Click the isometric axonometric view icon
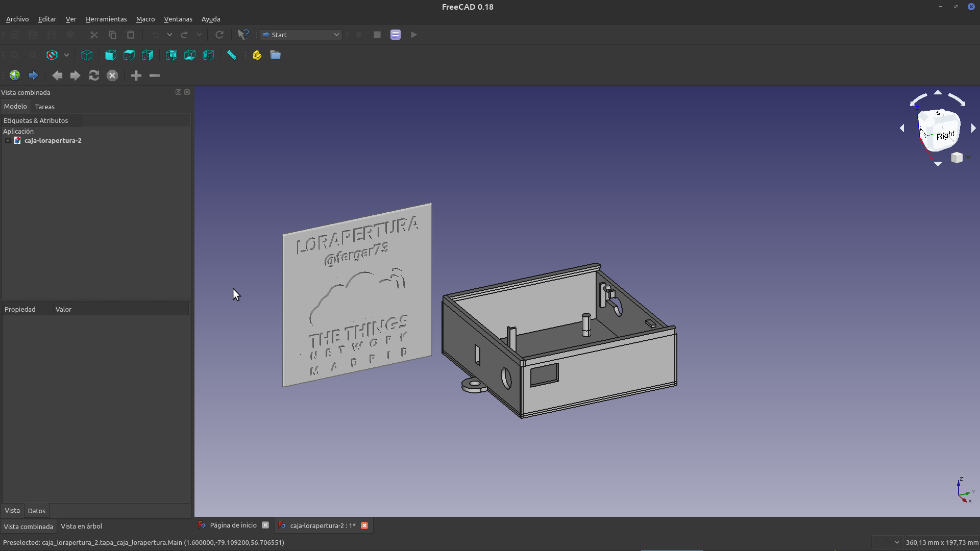Image resolution: width=980 pixels, height=551 pixels. [x=87, y=55]
